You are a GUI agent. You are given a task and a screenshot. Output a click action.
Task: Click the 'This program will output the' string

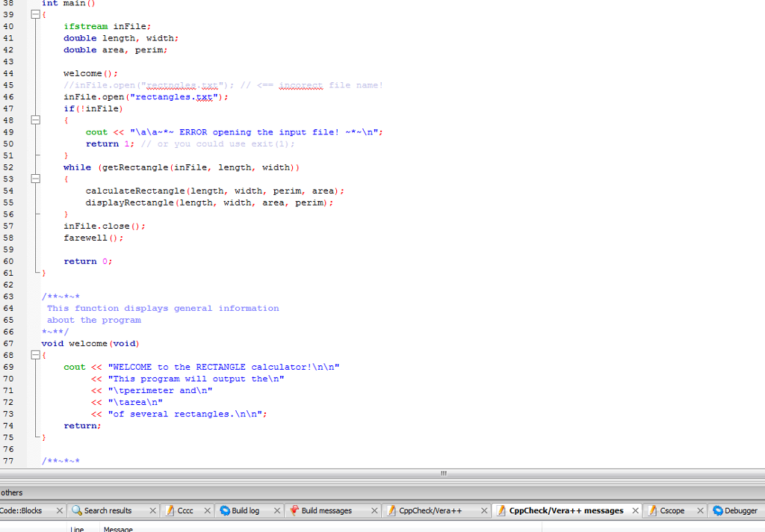196,379
